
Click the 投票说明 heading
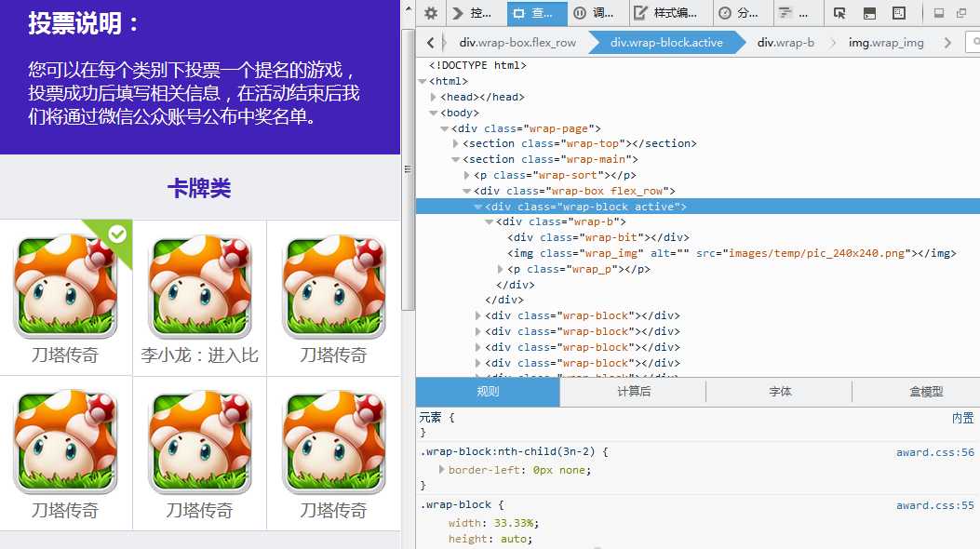point(83,23)
